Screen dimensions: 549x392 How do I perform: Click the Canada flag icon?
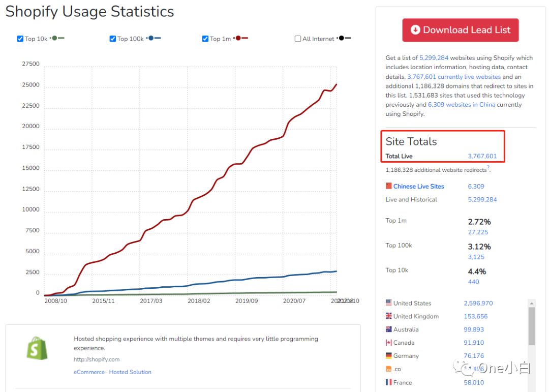click(x=389, y=343)
